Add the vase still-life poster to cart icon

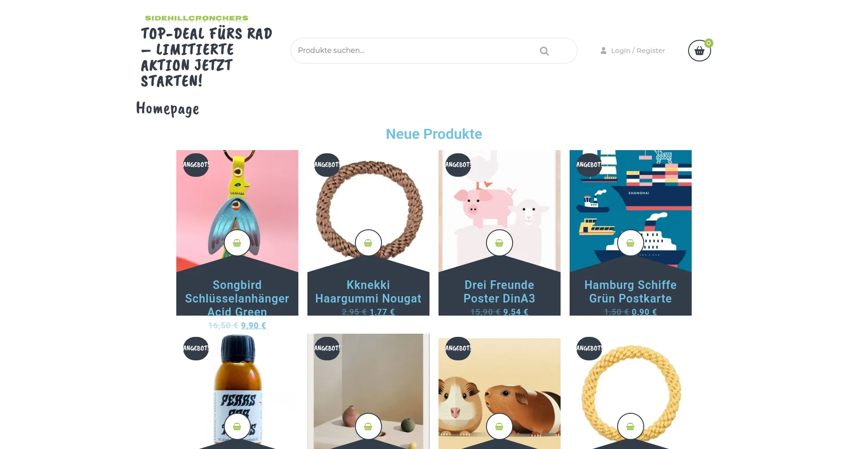click(x=368, y=426)
